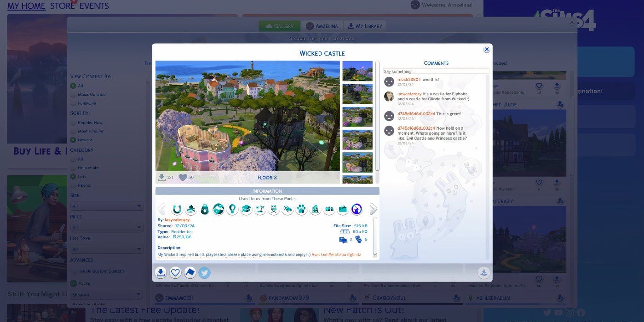The height and width of the screenshot is (322, 644).
Task: Open the Packs 'Show All' dropdown
Action: pos(107,295)
